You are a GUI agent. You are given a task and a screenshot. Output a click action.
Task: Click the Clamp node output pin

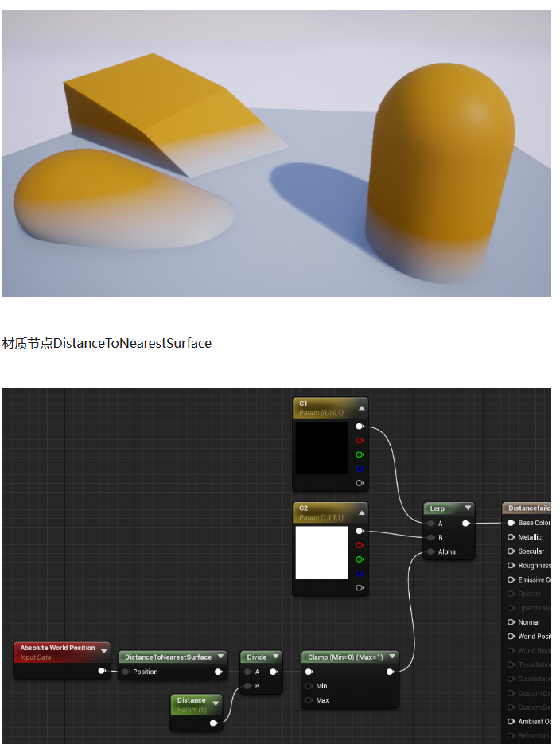pos(390,672)
